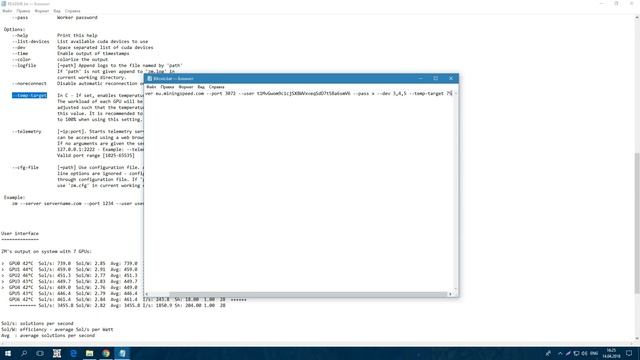Viewport: 640px width, 360px height.
Task: Click the --help option in README
Action: 20,36
